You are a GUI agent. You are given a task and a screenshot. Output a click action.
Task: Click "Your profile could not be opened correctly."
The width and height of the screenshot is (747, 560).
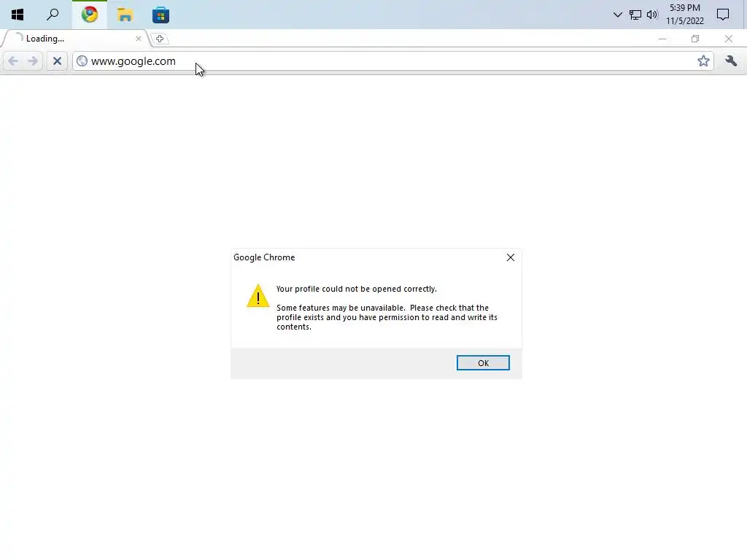[356, 289]
